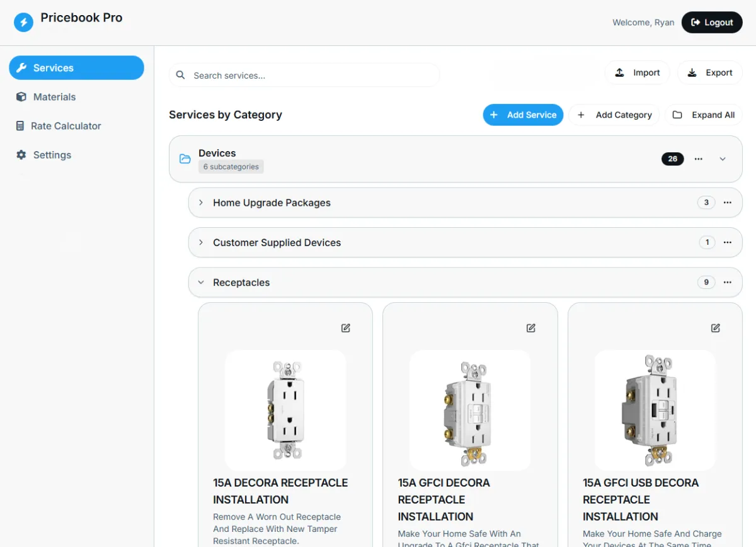Image resolution: width=756 pixels, height=547 pixels.
Task: Collapse the Receptacles subcategory chevron
Action: tap(201, 283)
